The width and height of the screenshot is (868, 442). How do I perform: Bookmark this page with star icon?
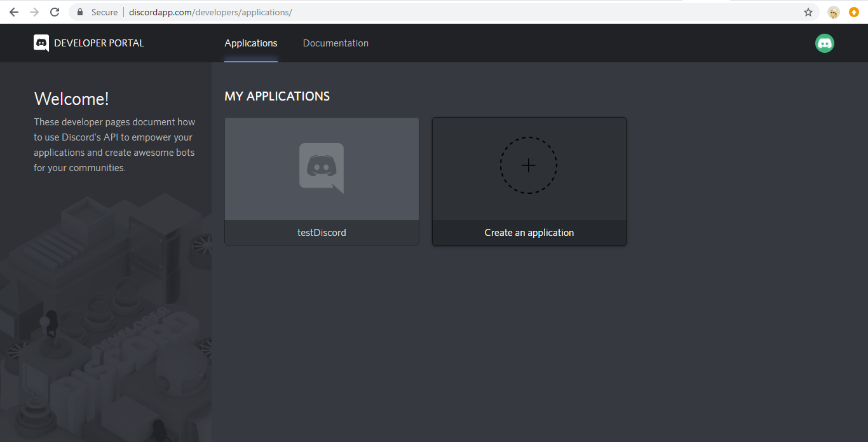coord(808,12)
